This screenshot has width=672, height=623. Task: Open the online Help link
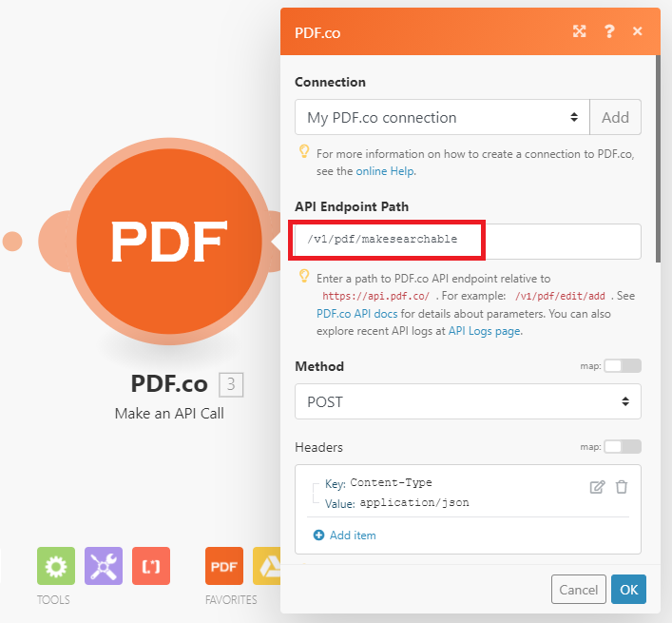point(385,171)
